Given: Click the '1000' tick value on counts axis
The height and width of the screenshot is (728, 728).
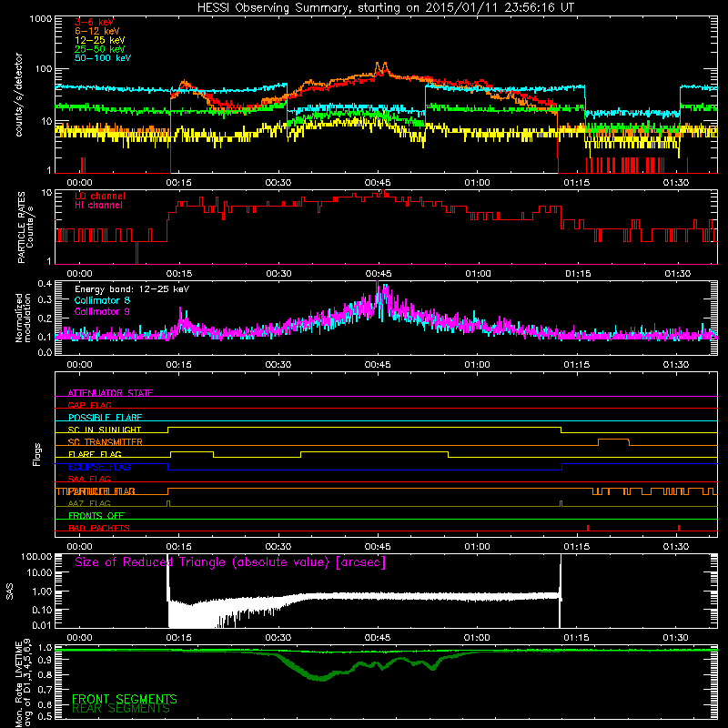Looking at the screenshot, I should pos(40,19).
